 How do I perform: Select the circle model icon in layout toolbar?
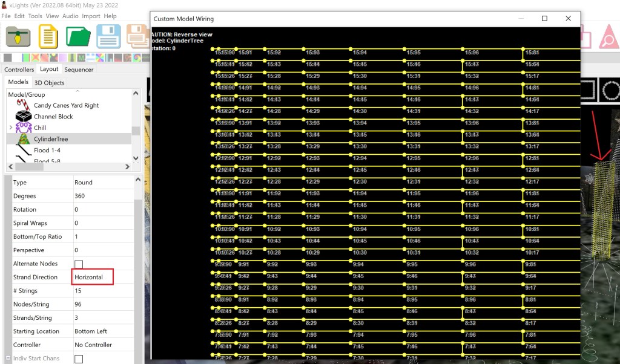click(x=612, y=91)
